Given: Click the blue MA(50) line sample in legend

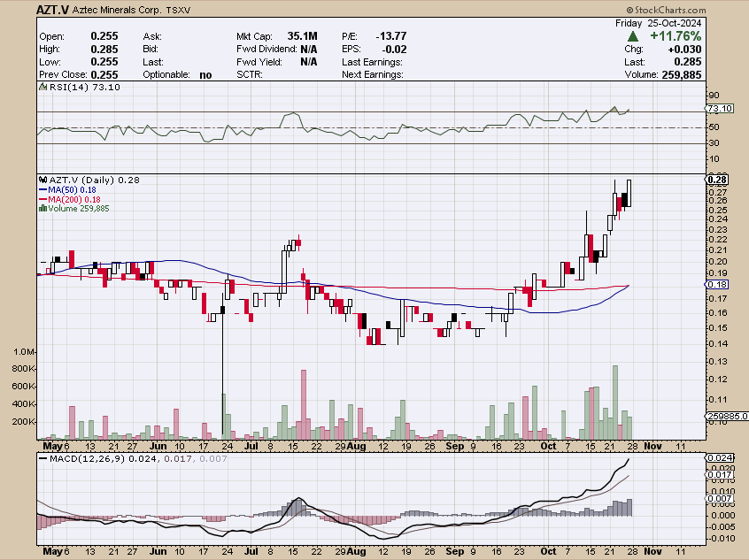Looking at the screenshot, I should click(x=43, y=190).
